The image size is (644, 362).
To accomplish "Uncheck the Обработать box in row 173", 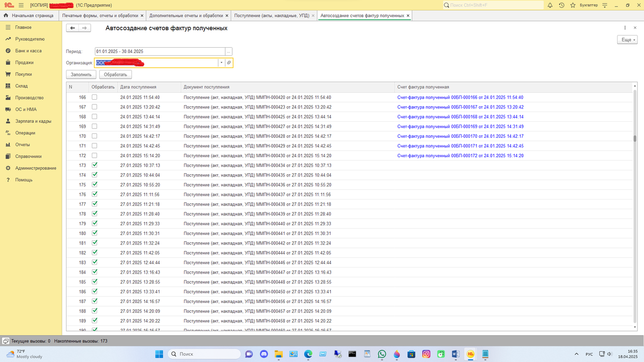I will pos(94,165).
